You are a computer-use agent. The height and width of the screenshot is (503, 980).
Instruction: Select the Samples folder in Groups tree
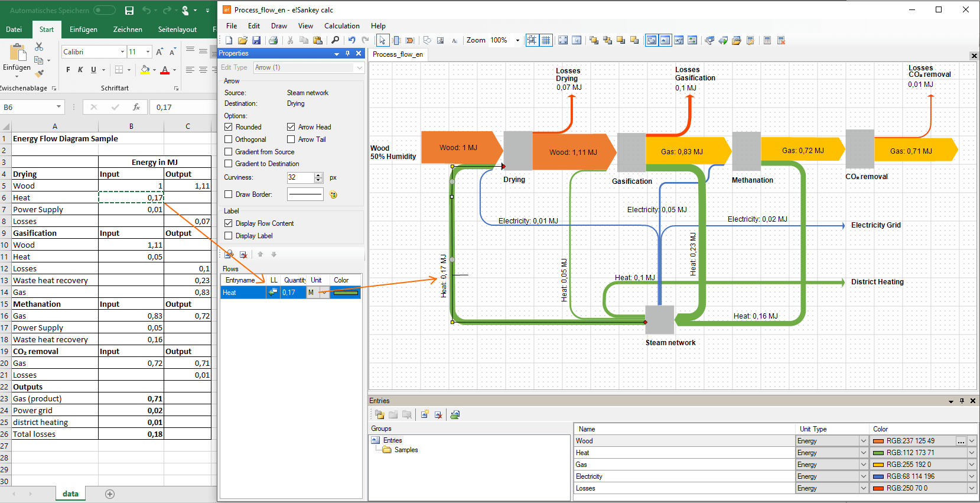405,450
